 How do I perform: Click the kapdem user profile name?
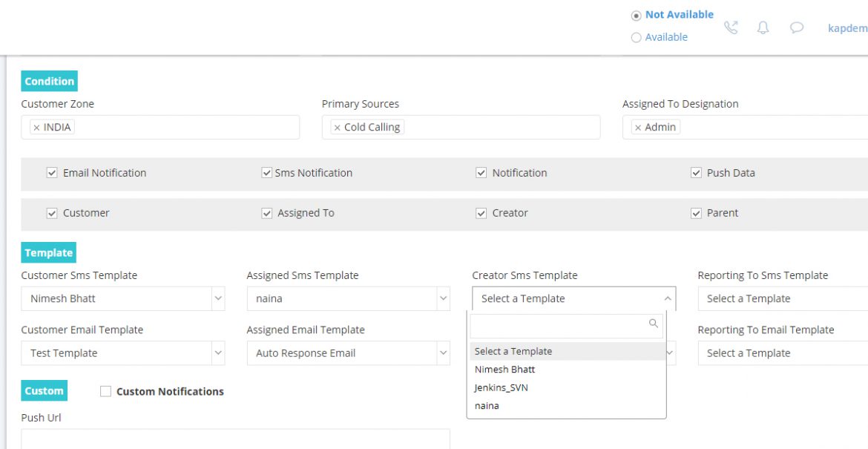(847, 28)
